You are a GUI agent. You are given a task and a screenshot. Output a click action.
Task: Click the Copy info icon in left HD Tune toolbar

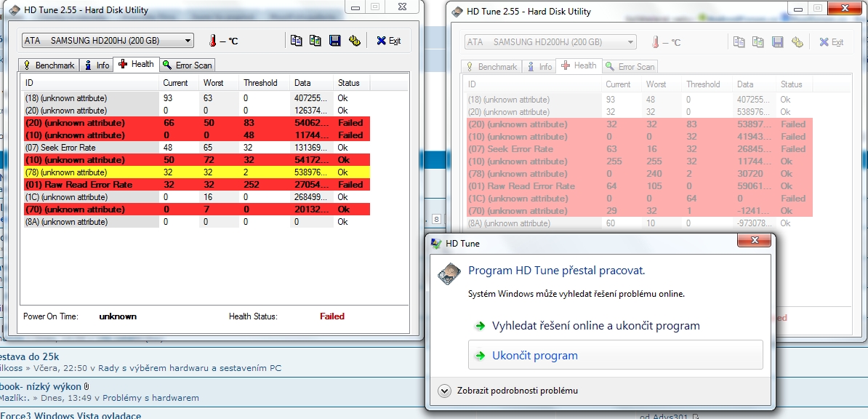point(297,41)
